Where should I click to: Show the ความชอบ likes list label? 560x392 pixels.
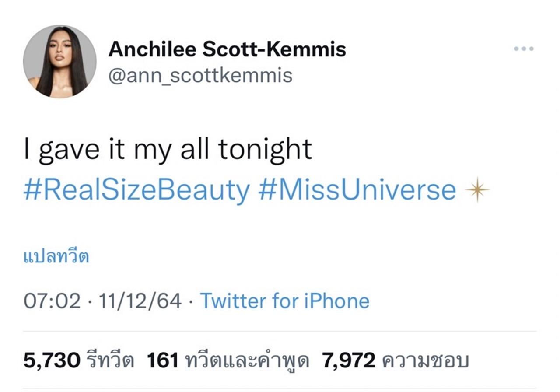(425, 361)
